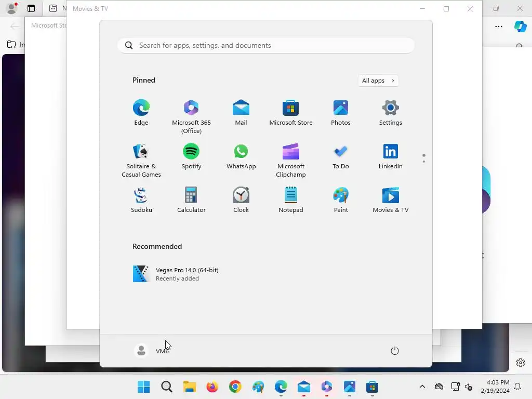Open the Edge three-dot menu
This screenshot has width=532, height=399.
click(499, 26)
